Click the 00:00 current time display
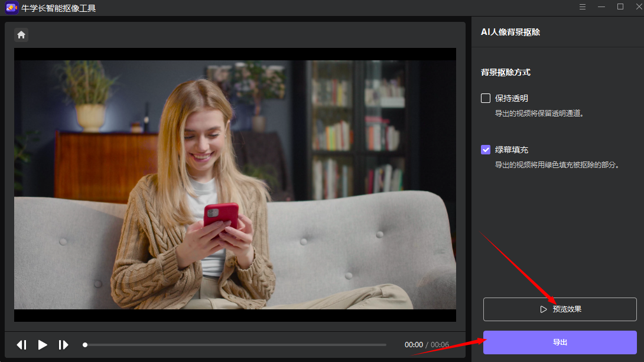The width and height of the screenshot is (644, 362). (414, 345)
